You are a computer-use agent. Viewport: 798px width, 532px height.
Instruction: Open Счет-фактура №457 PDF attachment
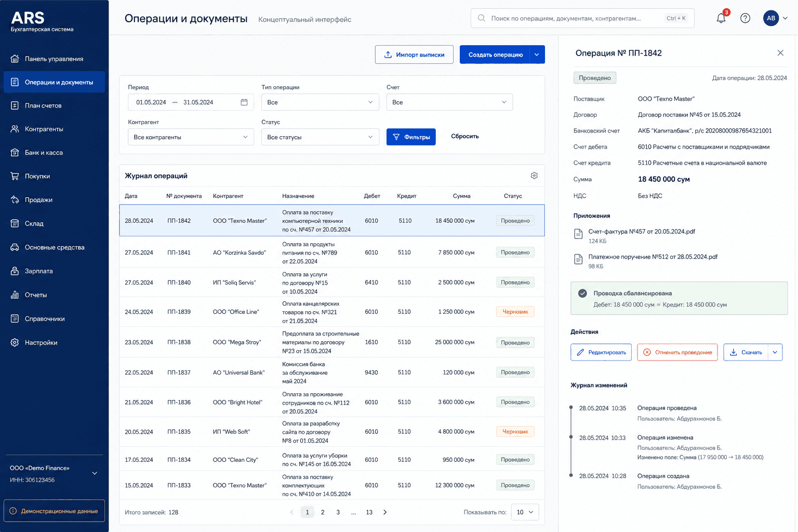(641, 232)
